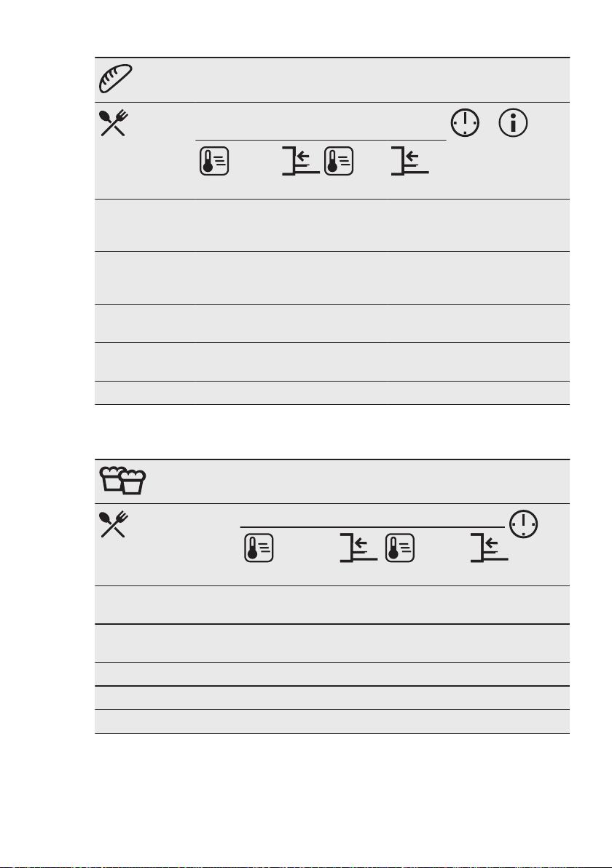Click the first blank row under the bread table header

[331, 225]
